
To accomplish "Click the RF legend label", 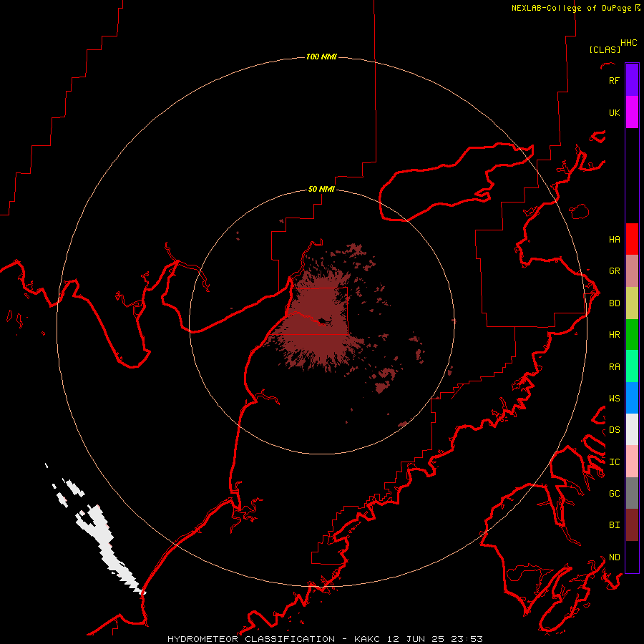I will tap(614, 80).
